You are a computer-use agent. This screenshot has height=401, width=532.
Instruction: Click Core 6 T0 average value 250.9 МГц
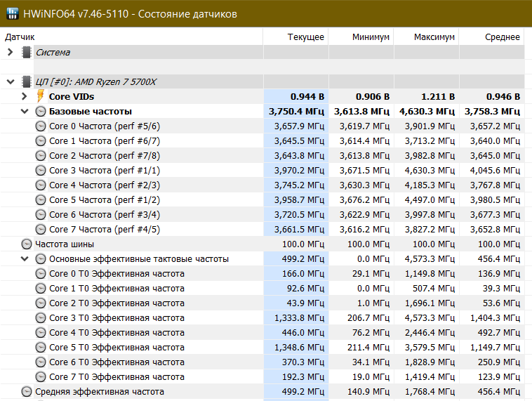(x=499, y=362)
